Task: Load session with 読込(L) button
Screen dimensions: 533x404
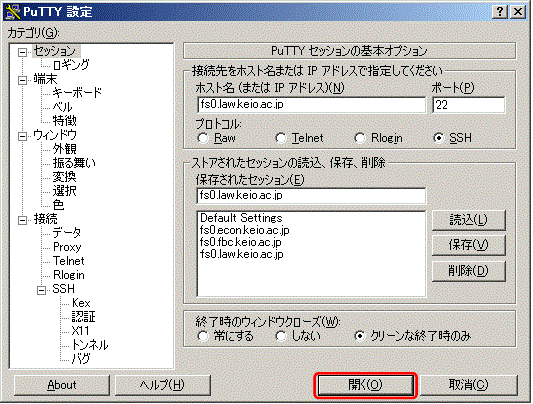Action: [468, 220]
